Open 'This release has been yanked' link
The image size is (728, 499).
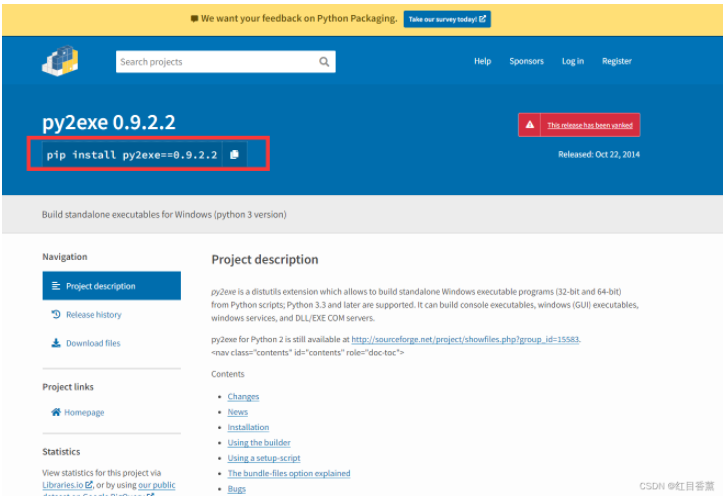590,125
